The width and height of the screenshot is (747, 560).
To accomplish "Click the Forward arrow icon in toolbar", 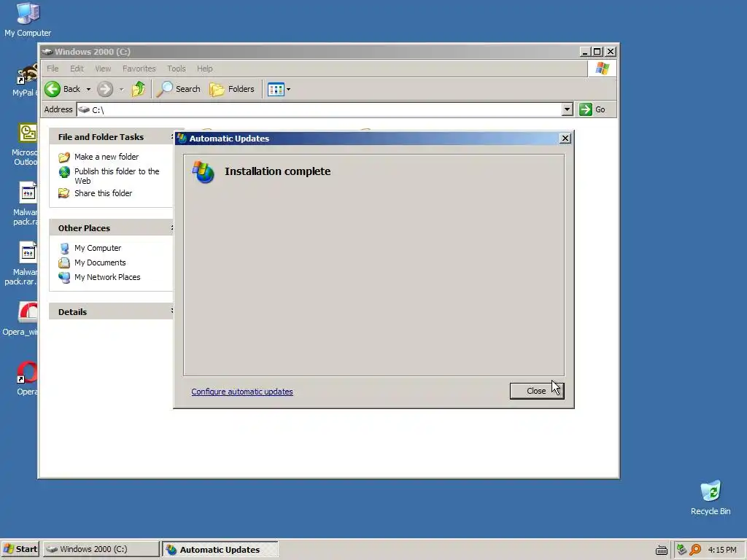I will 105,89.
